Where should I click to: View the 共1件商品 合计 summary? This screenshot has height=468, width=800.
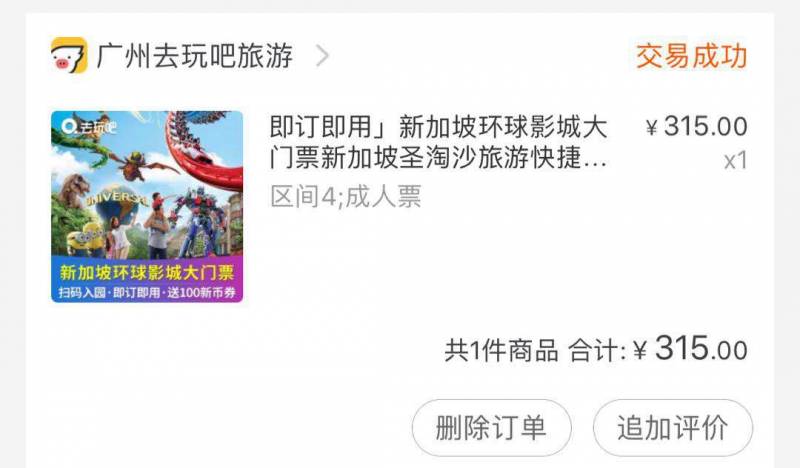tap(534, 351)
